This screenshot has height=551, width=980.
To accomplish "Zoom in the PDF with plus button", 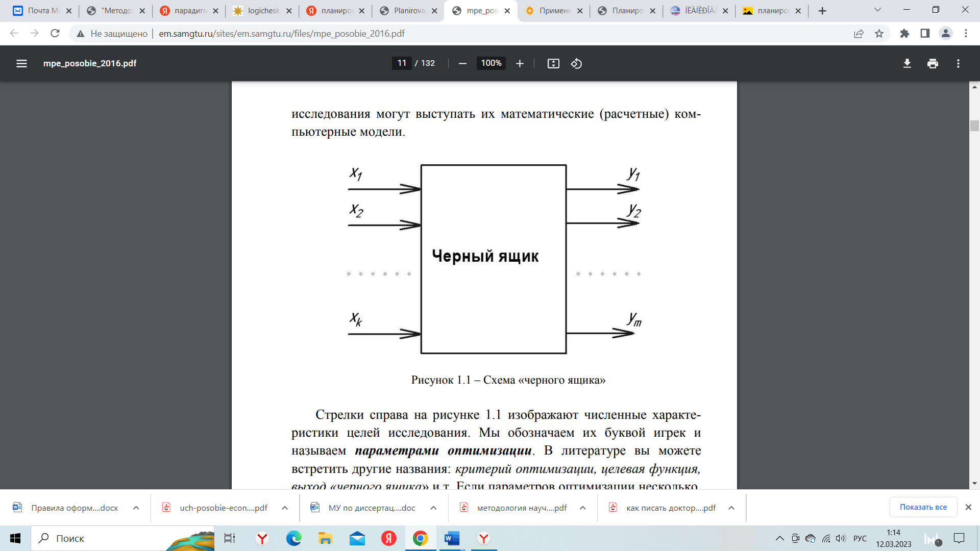I will [x=520, y=63].
